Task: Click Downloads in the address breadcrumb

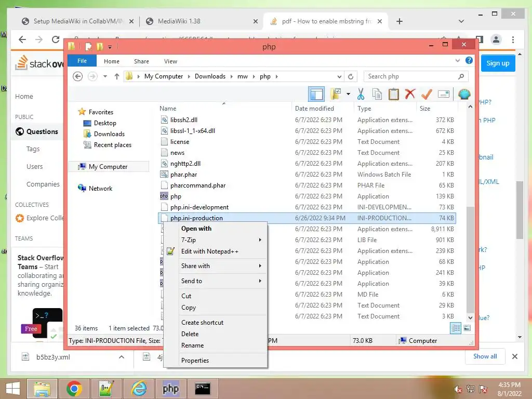Action: (x=210, y=76)
